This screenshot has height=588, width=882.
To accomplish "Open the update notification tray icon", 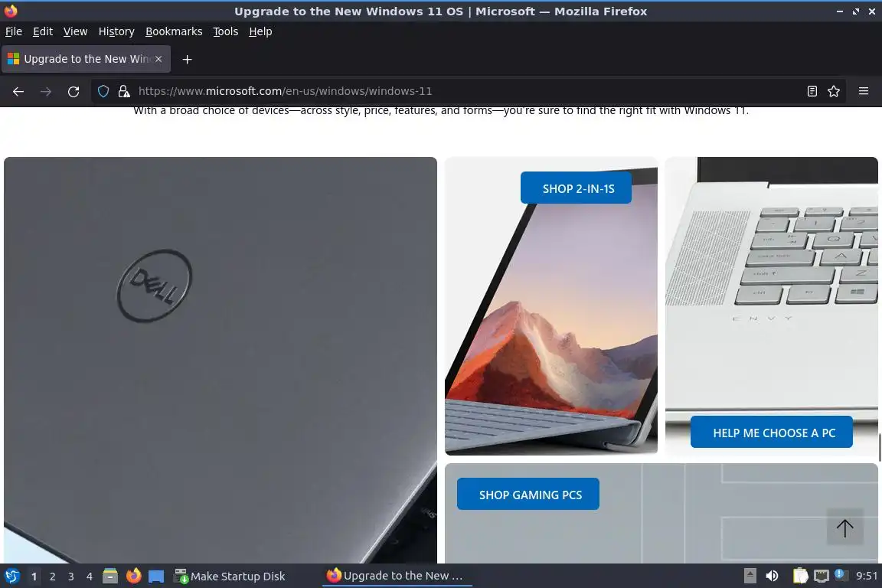I will [839, 574].
